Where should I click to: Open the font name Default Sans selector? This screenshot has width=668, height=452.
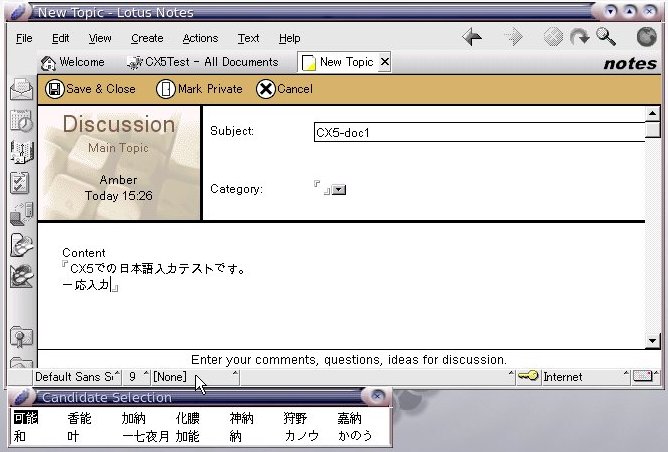coord(78,377)
